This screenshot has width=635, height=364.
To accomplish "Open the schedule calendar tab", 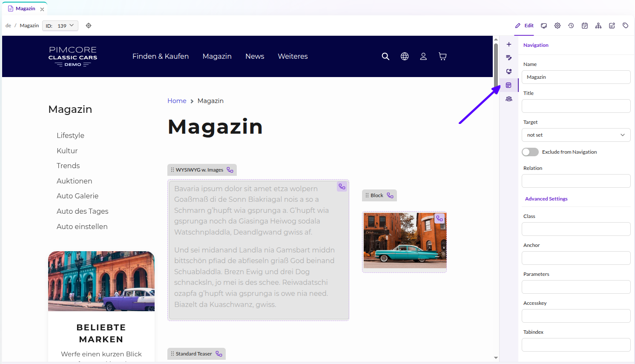I will (585, 26).
